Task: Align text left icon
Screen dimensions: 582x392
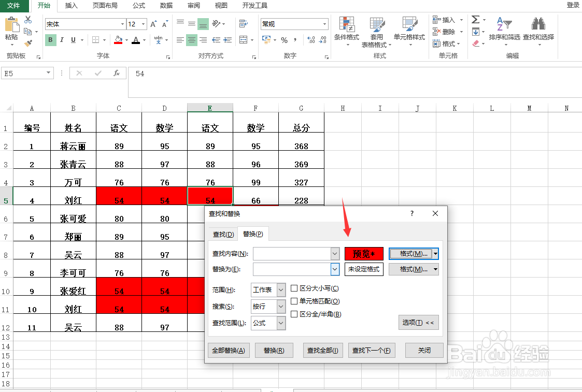Action: pos(180,40)
